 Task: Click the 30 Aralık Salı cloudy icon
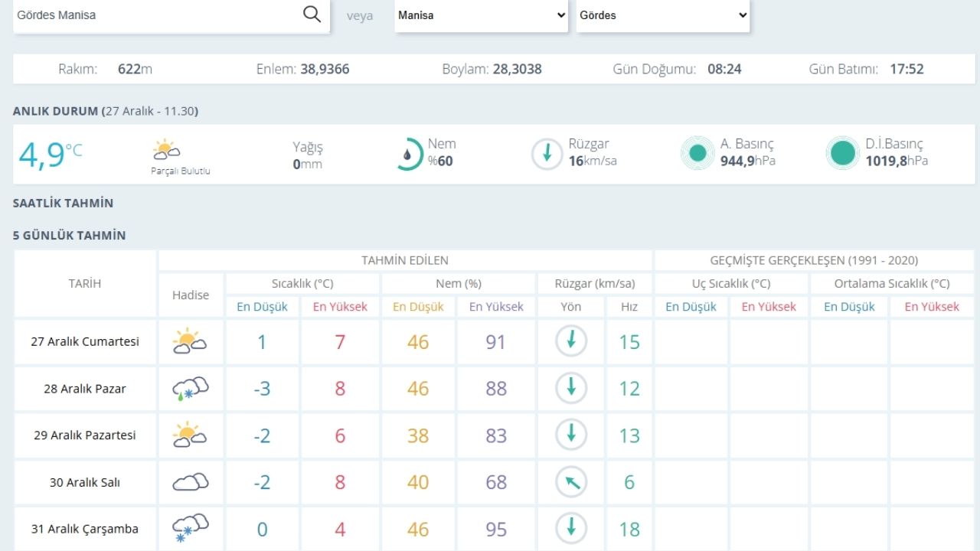pos(190,482)
